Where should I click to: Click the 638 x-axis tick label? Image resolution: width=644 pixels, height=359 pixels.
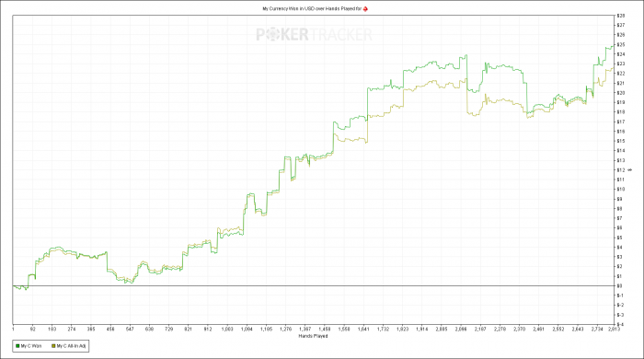149,329
